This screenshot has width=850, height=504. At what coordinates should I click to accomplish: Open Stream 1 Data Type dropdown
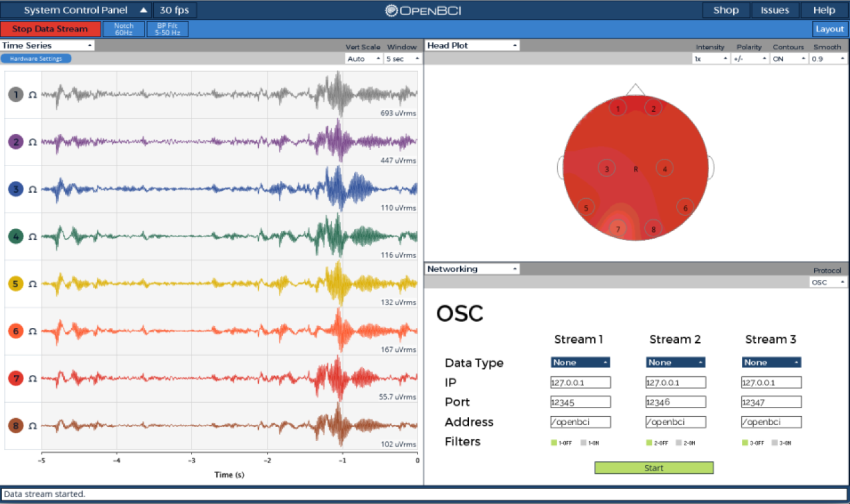click(580, 363)
